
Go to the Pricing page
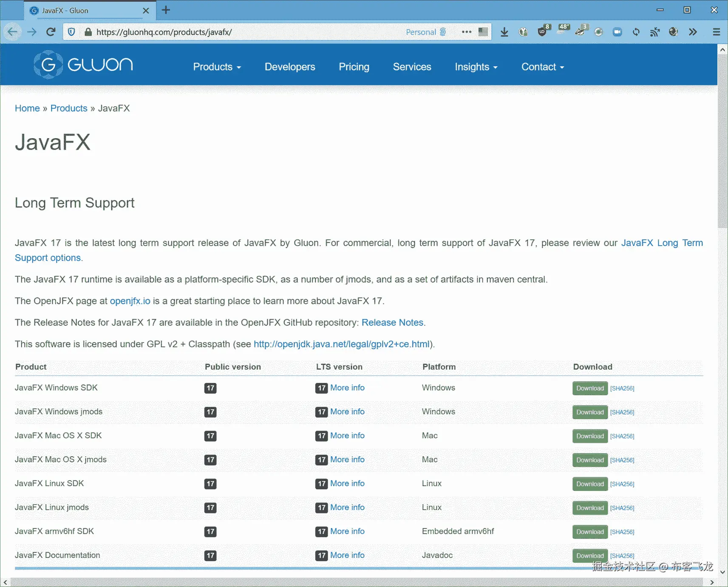354,67
